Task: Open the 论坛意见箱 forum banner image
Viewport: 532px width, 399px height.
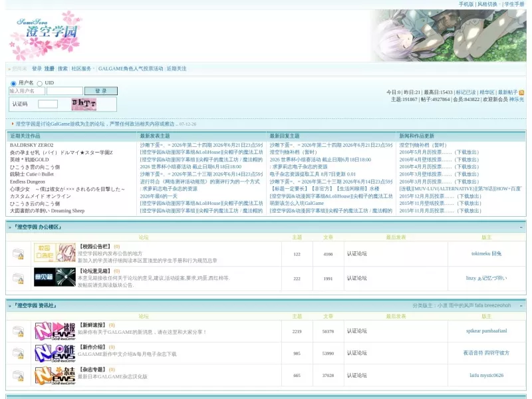Action: click(55, 277)
